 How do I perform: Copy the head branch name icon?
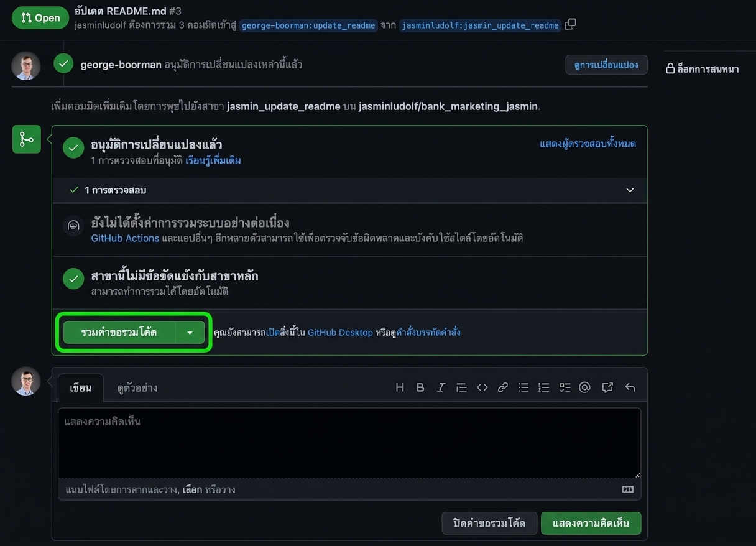point(570,24)
